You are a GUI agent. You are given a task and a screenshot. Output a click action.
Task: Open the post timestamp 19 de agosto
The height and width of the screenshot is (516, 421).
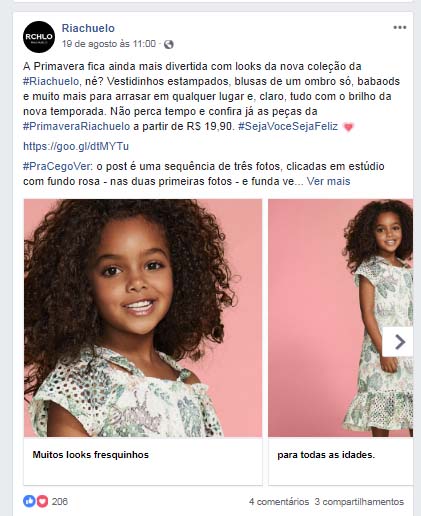click(x=109, y=44)
